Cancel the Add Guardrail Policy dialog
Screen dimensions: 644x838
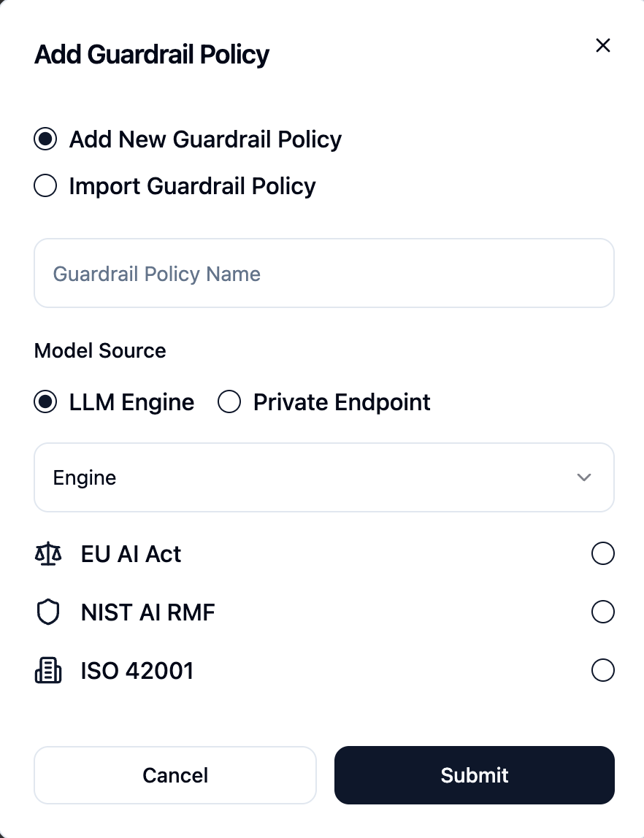click(x=175, y=775)
